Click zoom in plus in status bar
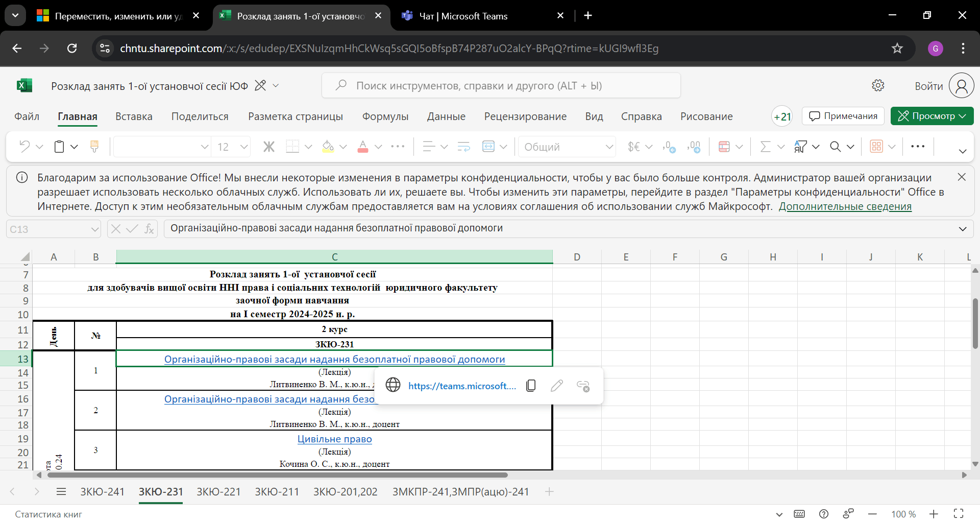The image size is (980, 521). (934, 514)
